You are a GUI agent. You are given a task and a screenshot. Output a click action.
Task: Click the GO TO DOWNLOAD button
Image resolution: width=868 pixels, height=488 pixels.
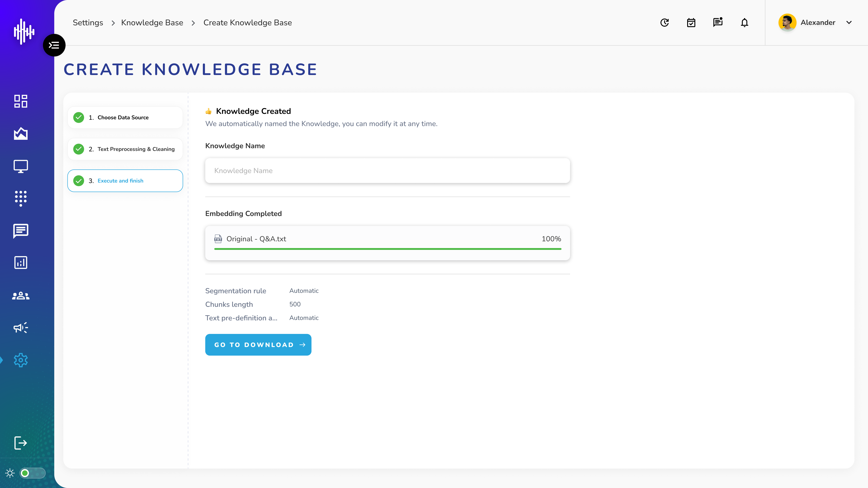tap(258, 345)
